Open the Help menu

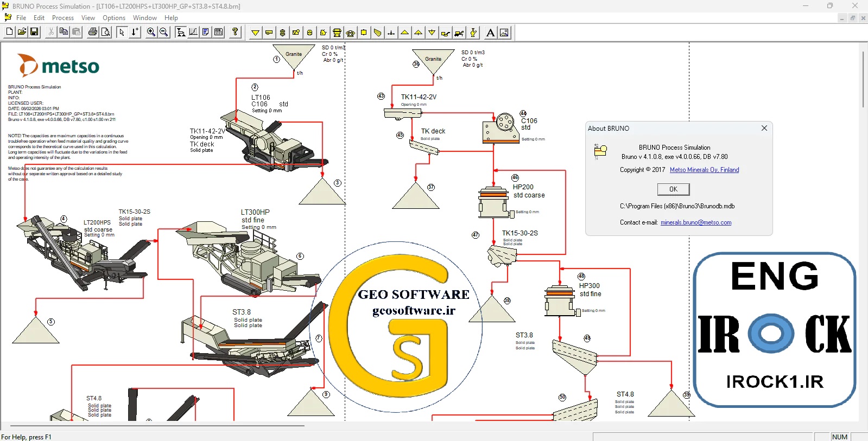click(x=171, y=18)
